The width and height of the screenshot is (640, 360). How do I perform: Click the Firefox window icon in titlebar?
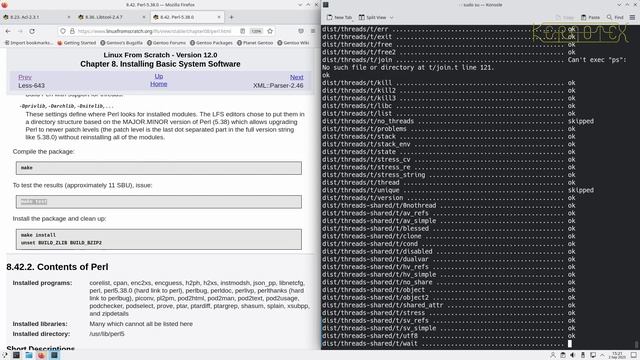(x=4, y=5)
